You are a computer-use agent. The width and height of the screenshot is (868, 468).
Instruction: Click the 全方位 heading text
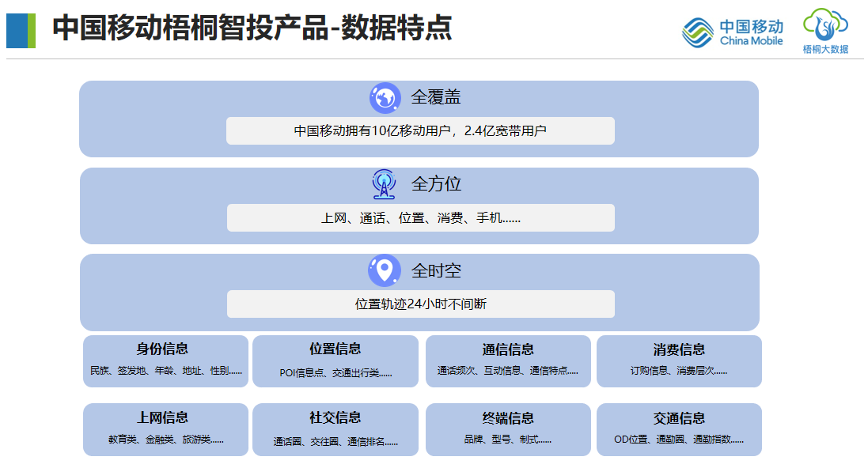point(436,184)
